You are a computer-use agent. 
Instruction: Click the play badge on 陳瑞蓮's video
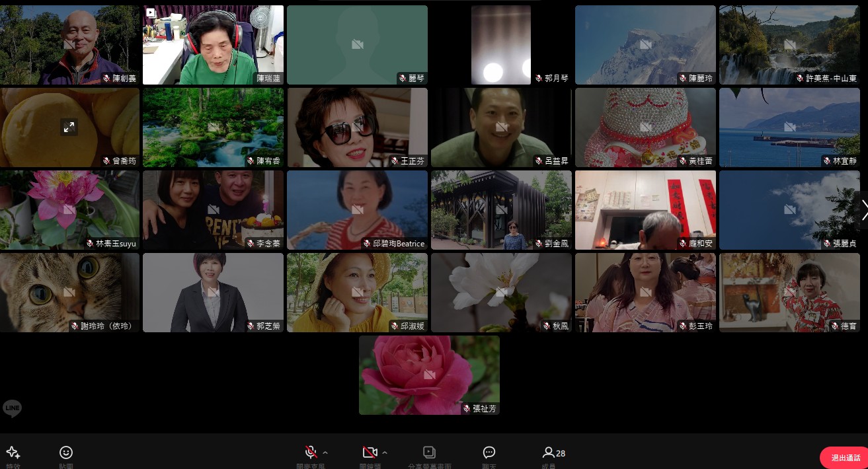pos(151,13)
